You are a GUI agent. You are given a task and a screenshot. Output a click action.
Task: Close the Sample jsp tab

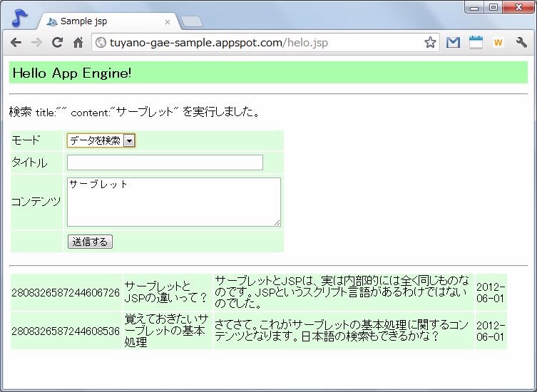click(168, 21)
